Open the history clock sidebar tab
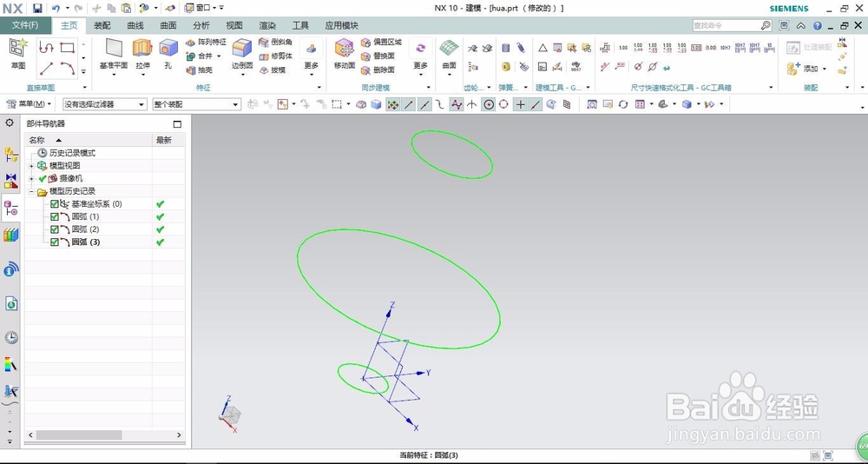 pos(11,338)
